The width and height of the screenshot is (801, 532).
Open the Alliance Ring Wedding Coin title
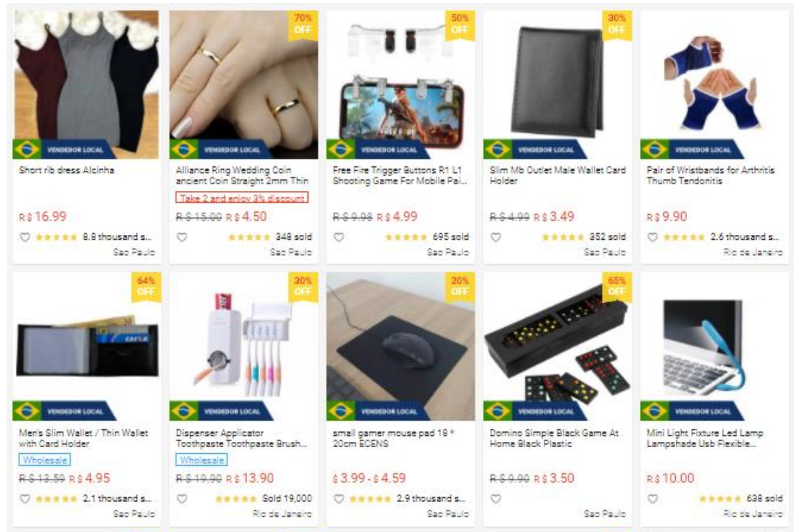tap(242, 176)
